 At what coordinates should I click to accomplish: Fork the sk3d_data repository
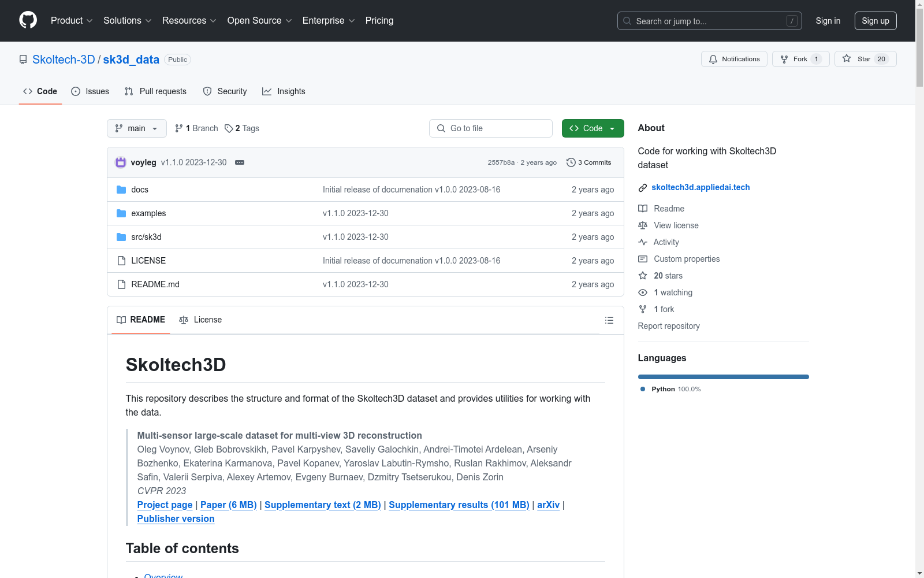(x=800, y=59)
